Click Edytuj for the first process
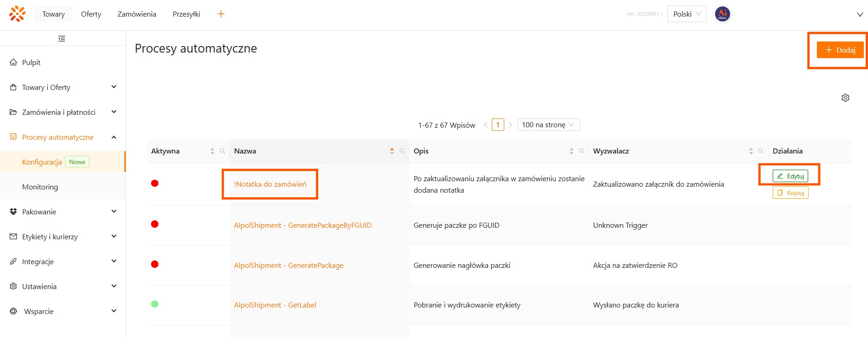The width and height of the screenshot is (868, 337). click(x=790, y=176)
